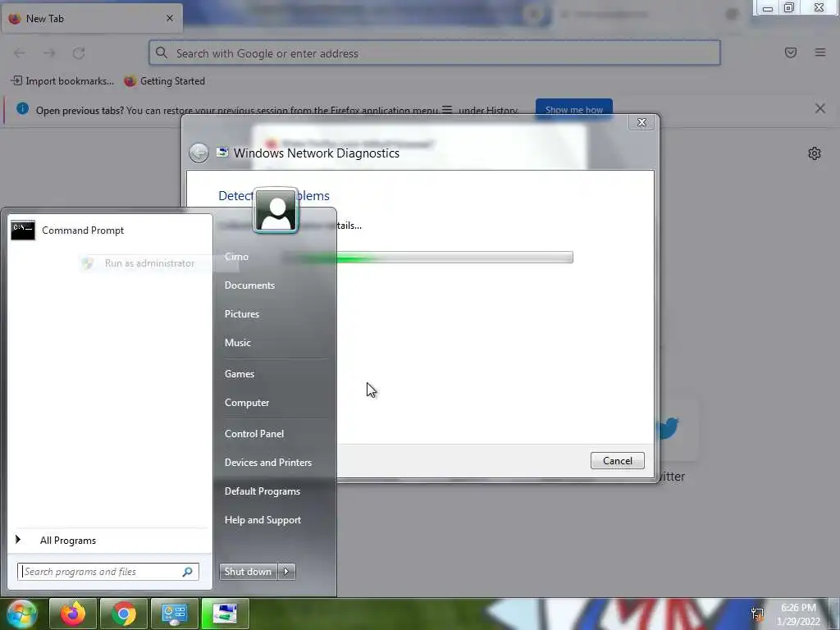
Task: Click the magnifier icon in Start search
Action: coord(188,572)
